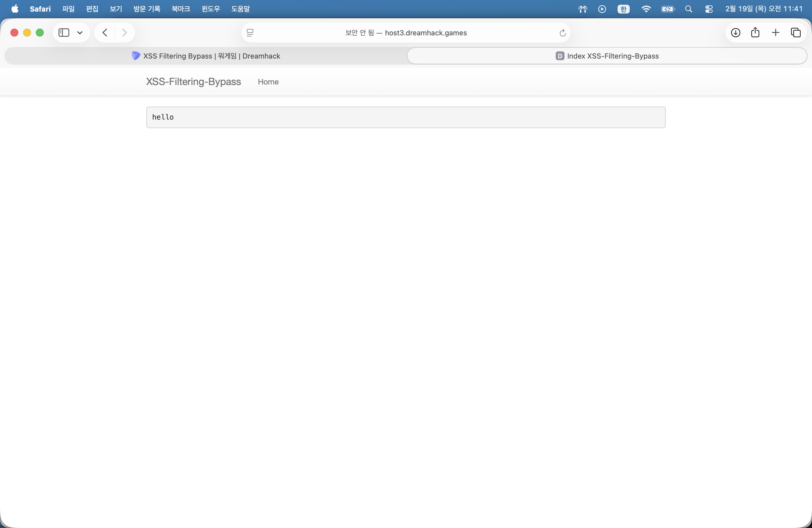Open the 북마크 menu in the menu bar
Screen dimensions: 812x528
tap(181, 9)
